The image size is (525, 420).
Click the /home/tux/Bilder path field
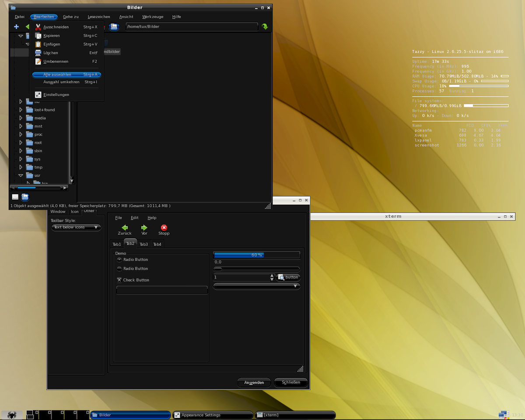[x=191, y=27]
